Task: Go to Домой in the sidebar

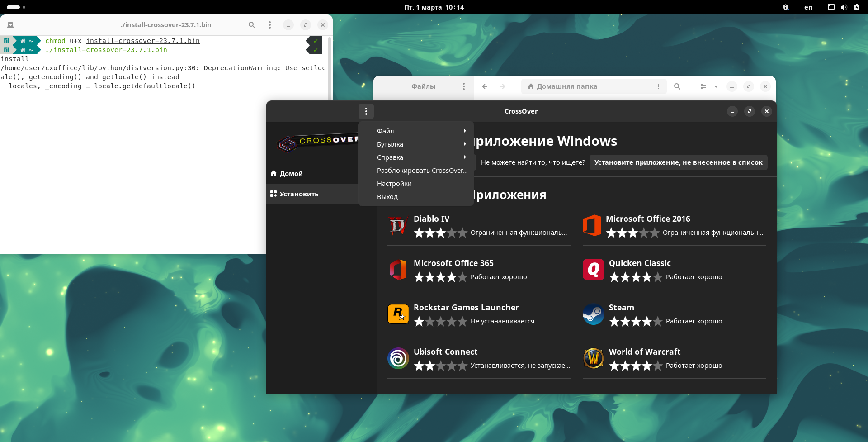Action: tap(291, 174)
